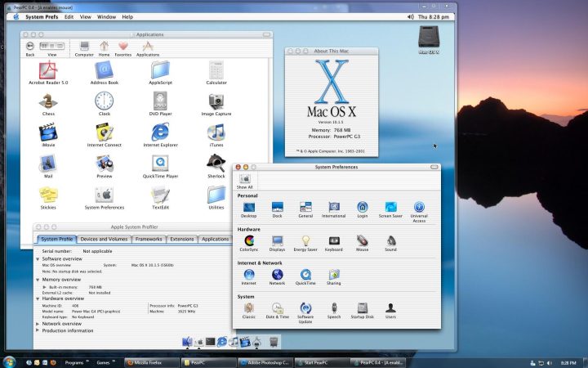Expand the Built-in memory row

[45, 287]
